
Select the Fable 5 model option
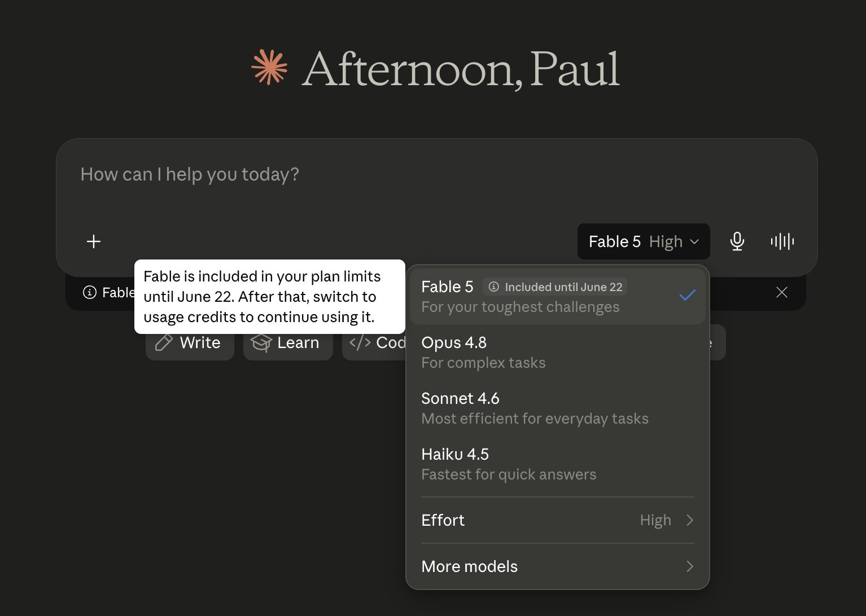pos(558,296)
